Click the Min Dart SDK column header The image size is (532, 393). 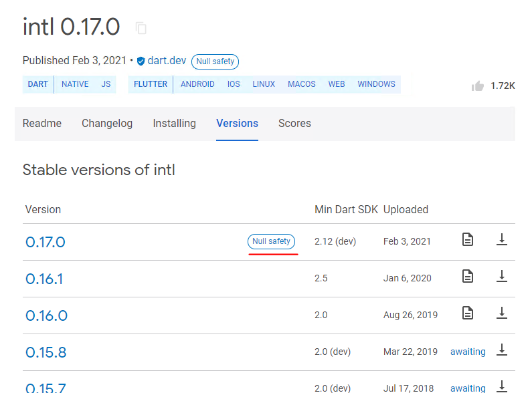[346, 210]
